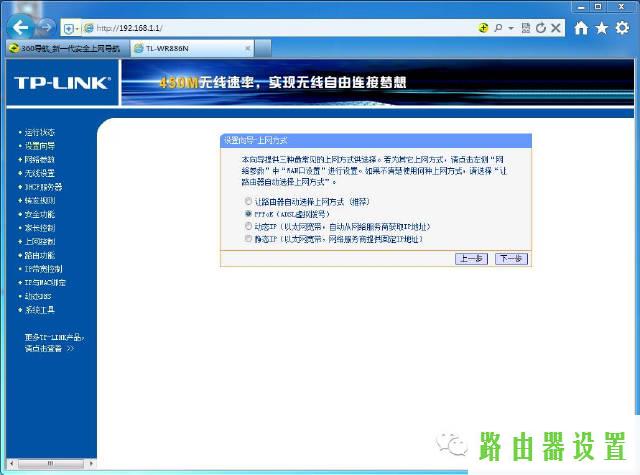
Task: Select 静态IP radio option
Action: point(248,239)
